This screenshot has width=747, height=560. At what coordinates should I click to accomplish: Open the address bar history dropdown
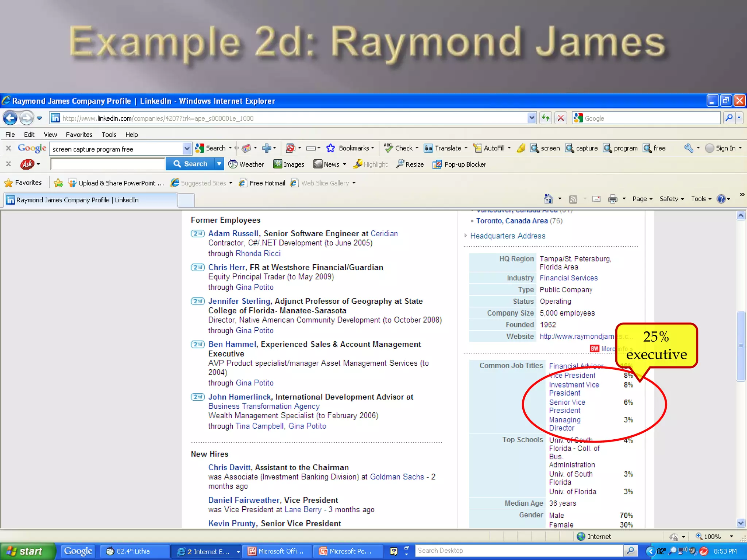(x=531, y=118)
